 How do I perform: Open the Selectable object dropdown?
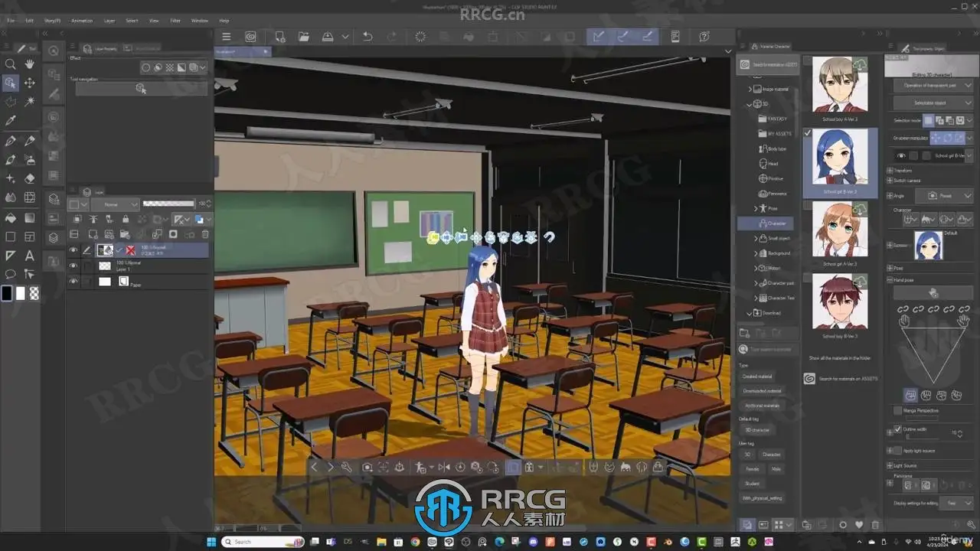click(x=933, y=103)
